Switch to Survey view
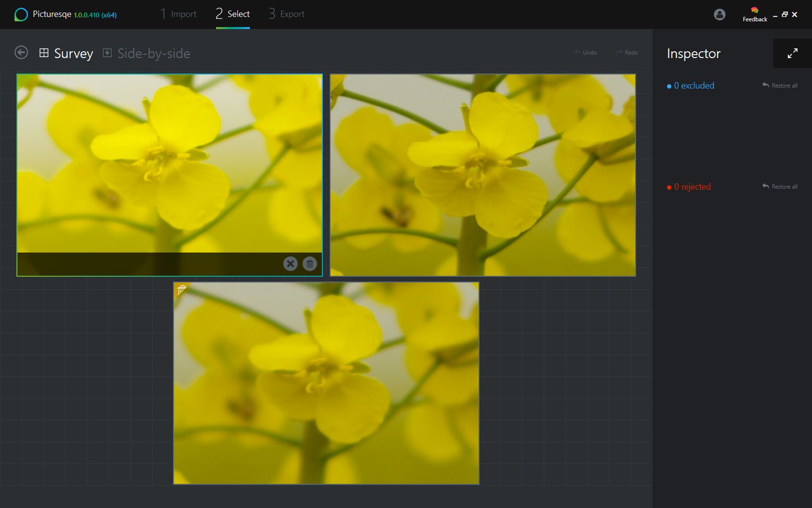This screenshot has height=508, width=812. pos(66,53)
